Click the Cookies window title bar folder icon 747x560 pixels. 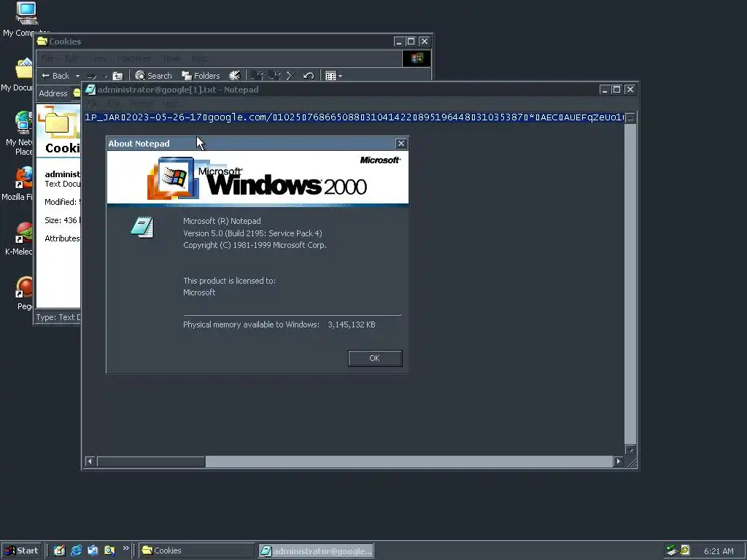[42, 41]
